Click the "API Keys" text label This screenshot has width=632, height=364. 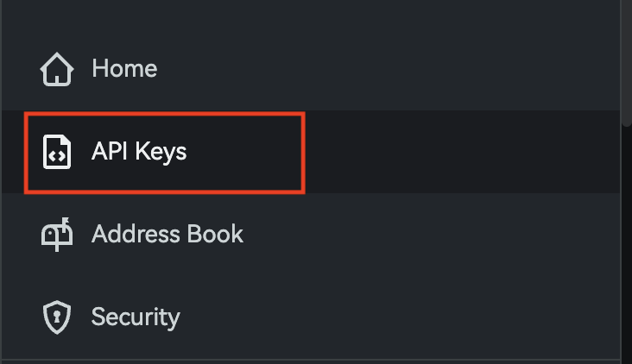point(139,153)
